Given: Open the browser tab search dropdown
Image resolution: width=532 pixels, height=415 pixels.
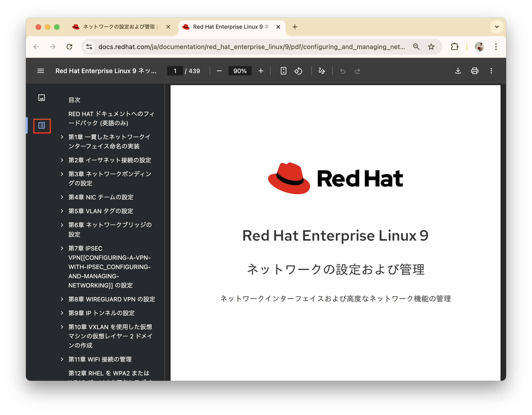Looking at the screenshot, I should [x=497, y=27].
